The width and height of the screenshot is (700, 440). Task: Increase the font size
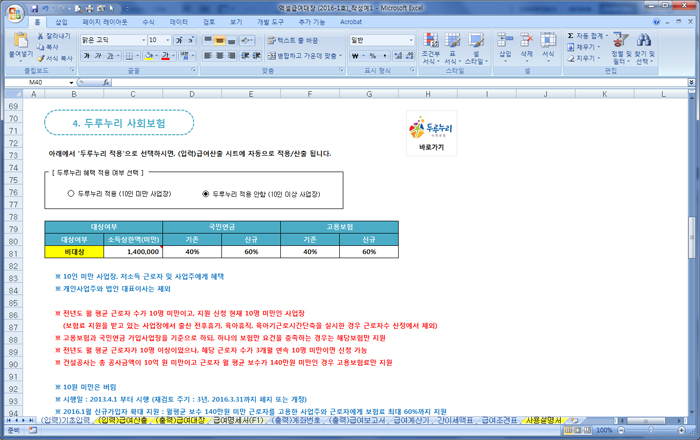[x=179, y=40]
